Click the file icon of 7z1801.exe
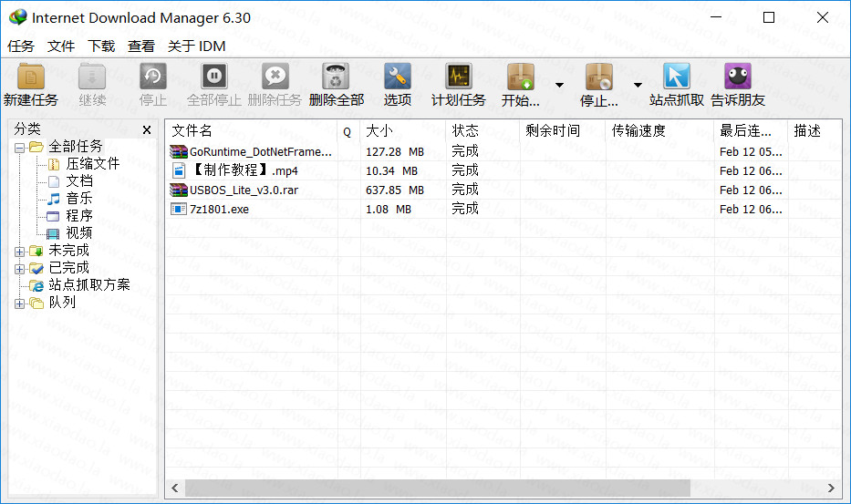 pyautogui.click(x=179, y=209)
